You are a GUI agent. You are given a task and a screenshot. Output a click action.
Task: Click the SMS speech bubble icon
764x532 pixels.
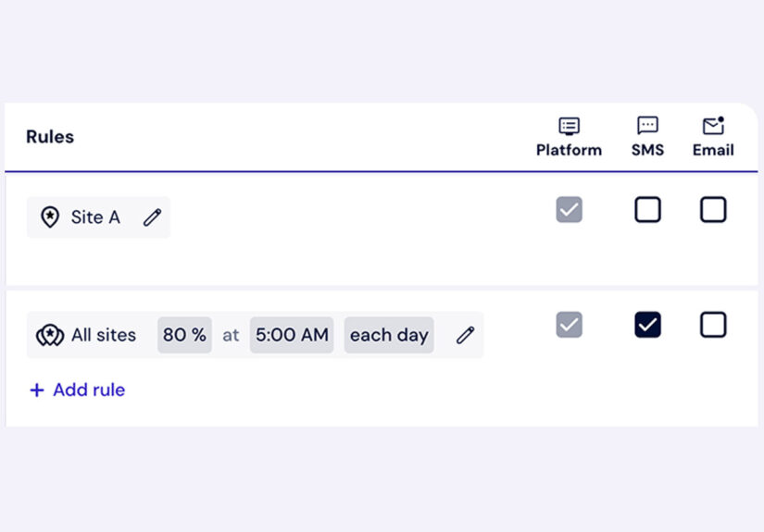click(647, 126)
